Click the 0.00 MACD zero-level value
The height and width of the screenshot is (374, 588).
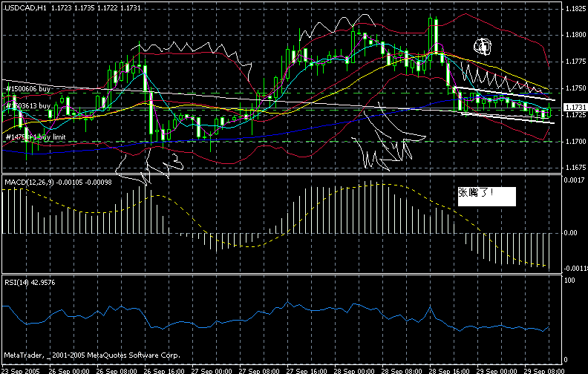[x=571, y=233]
